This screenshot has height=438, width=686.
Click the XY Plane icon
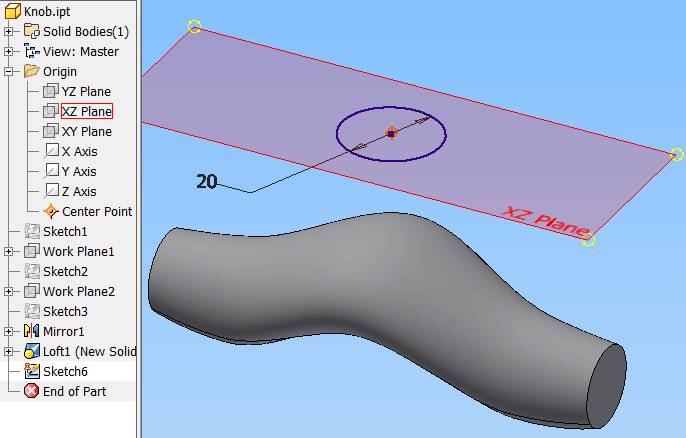[x=51, y=131]
